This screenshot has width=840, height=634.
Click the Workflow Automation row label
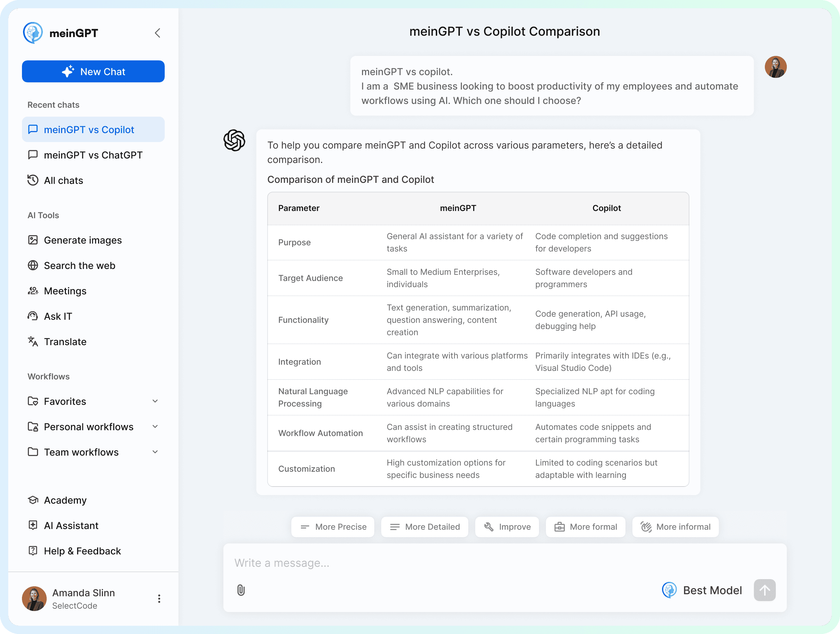(x=320, y=433)
